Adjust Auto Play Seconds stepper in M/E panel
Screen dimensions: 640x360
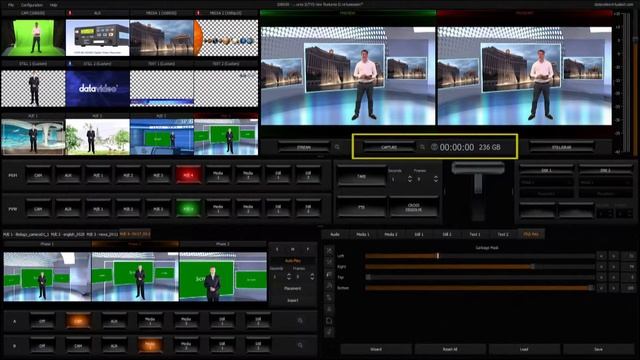(289, 277)
